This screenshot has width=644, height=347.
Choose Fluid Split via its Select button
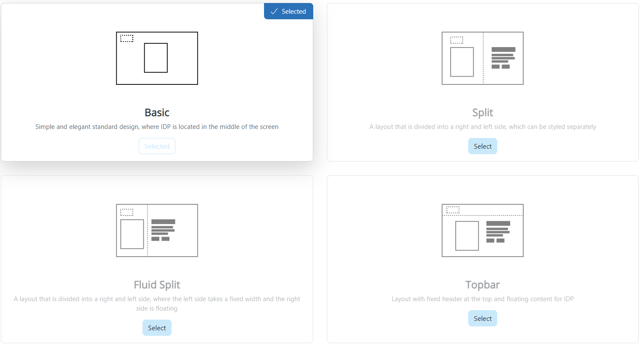[x=157, y=328]
